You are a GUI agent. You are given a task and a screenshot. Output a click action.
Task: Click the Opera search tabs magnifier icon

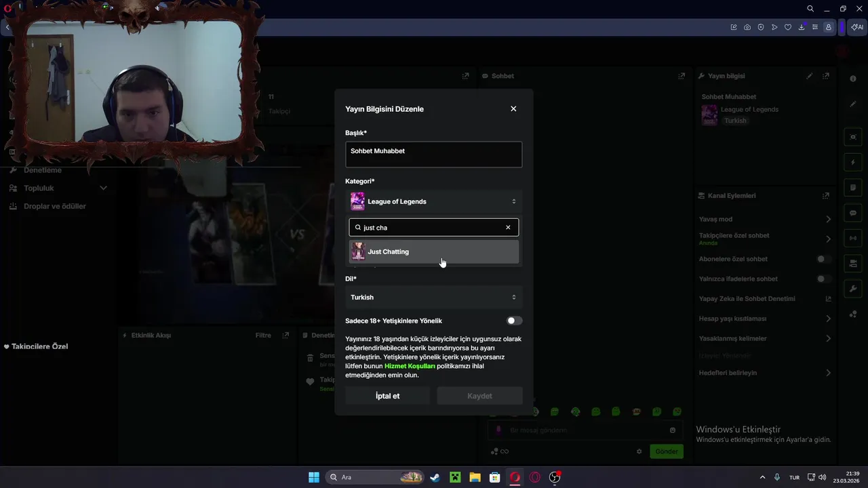[810, 9]
